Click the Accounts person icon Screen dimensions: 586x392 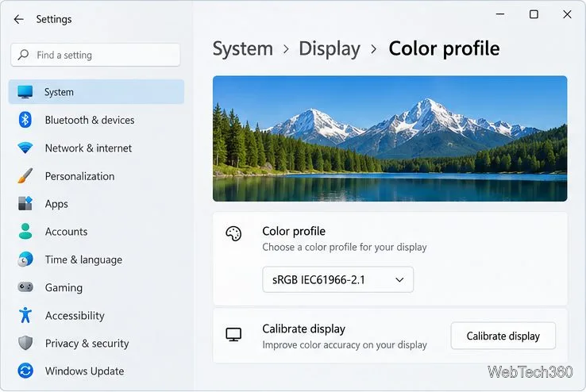coord(25,232)
